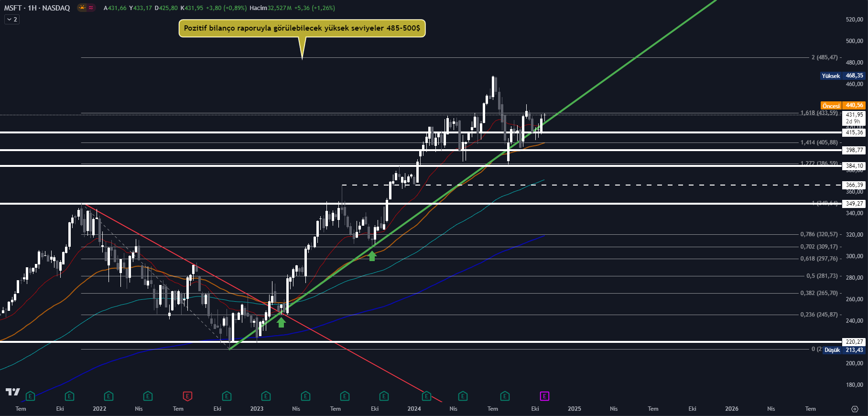Open earnings marker just after Tem 2024

505,396
